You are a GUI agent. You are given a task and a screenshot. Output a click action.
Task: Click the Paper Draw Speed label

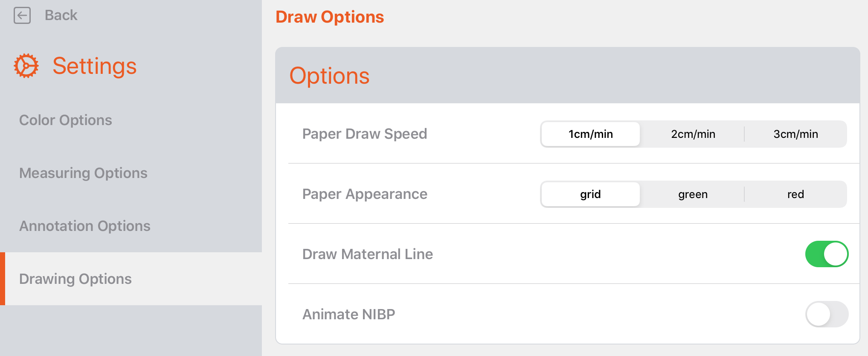365,134
